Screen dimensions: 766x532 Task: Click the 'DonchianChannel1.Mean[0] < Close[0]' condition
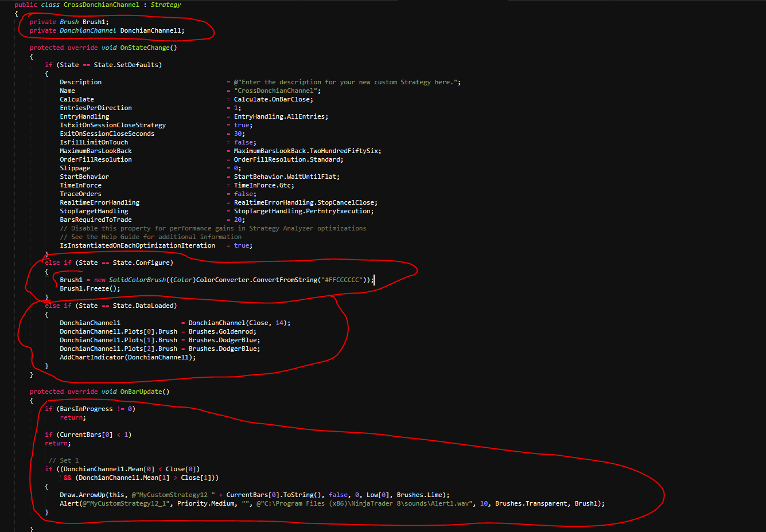pyautogui.click(x=130, y=469)
